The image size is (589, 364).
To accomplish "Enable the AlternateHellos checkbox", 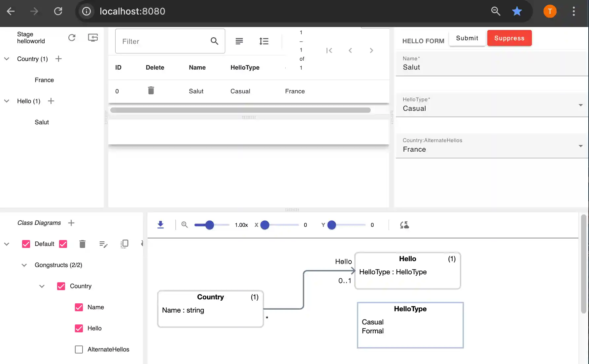I will tap(79, 349).
